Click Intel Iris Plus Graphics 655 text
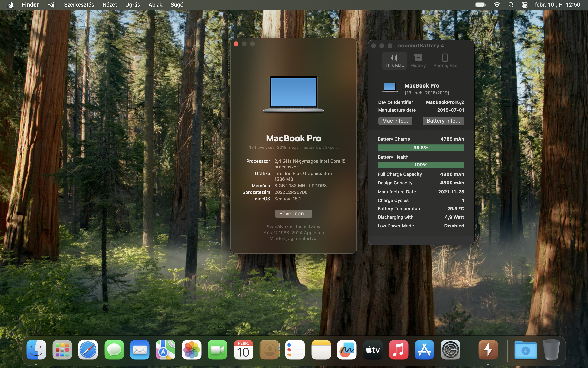588x368 pixels. (x=303, y=173)
